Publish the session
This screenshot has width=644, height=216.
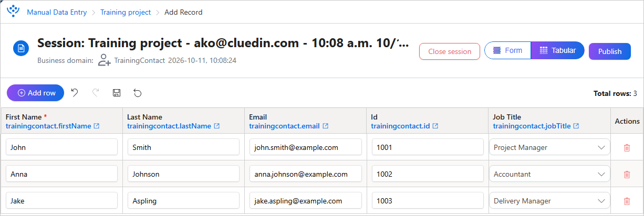pos(610,51)
